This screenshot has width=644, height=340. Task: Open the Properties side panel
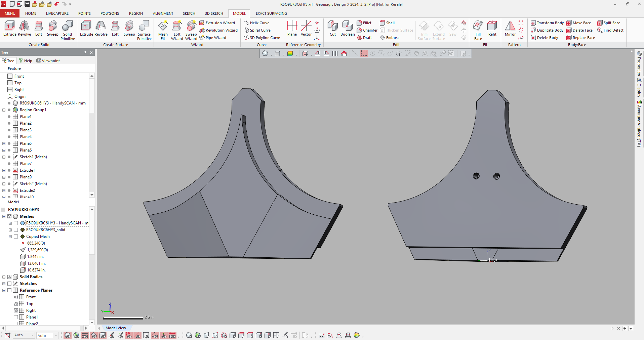tap(639, 64)
